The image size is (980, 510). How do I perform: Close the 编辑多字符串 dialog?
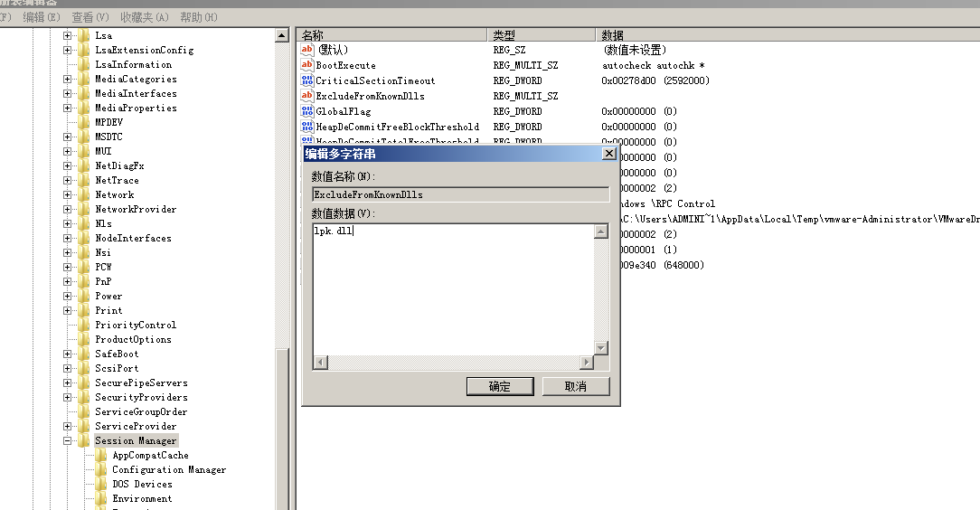[608, 154]
